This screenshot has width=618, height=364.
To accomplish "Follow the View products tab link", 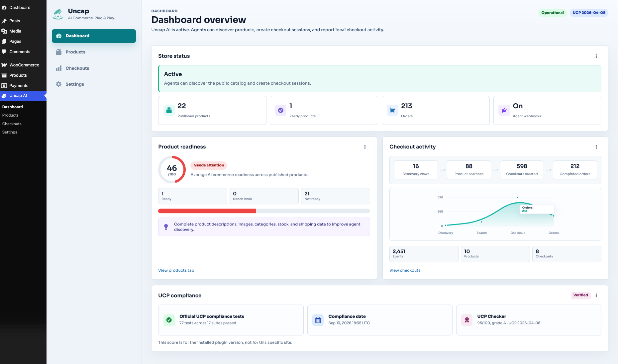I will (176, 270).
